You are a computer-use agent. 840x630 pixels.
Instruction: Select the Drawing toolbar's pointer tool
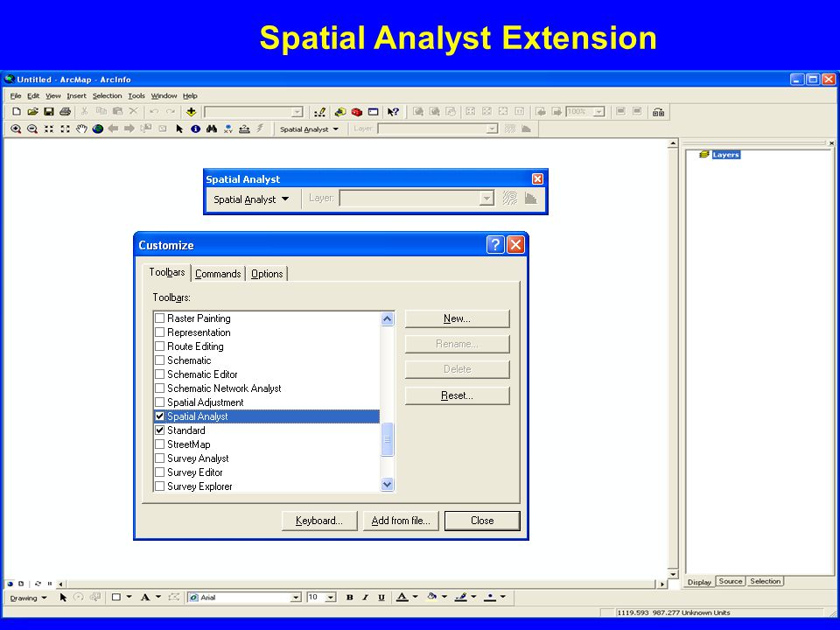coord(63,598)
